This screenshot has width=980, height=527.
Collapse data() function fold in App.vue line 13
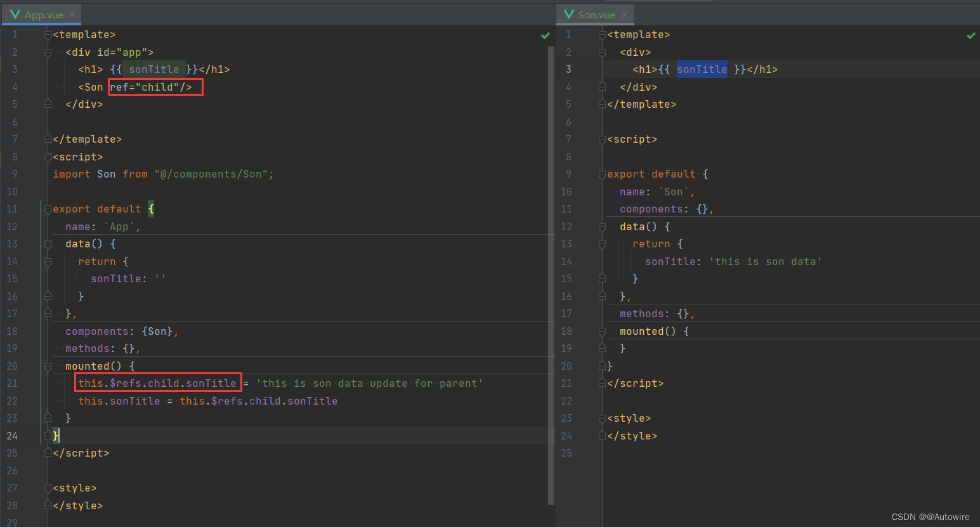tap(48, 244)
